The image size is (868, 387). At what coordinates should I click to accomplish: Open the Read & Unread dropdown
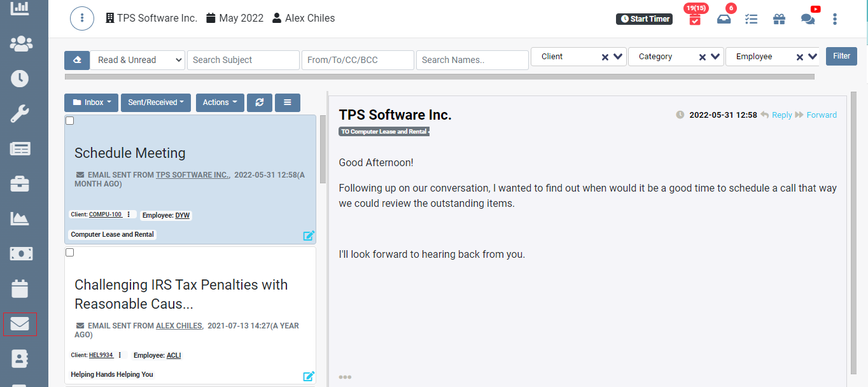137,60
